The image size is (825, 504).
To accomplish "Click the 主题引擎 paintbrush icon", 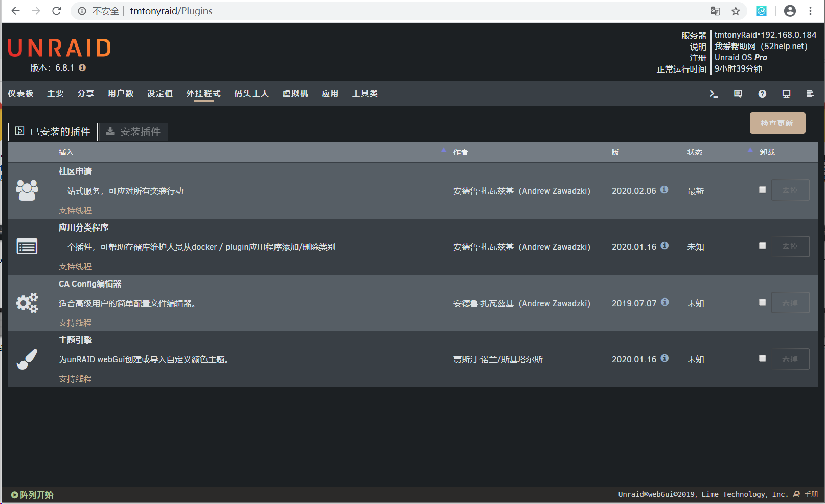I will tap(27, 359).
